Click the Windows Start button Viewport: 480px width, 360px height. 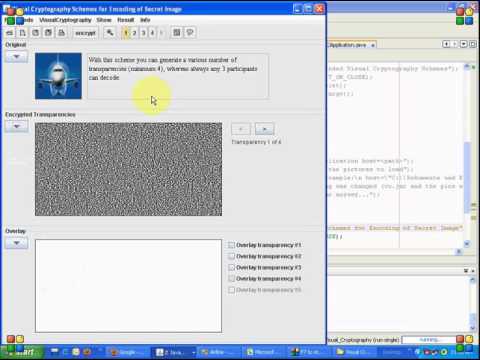point(22,352)
